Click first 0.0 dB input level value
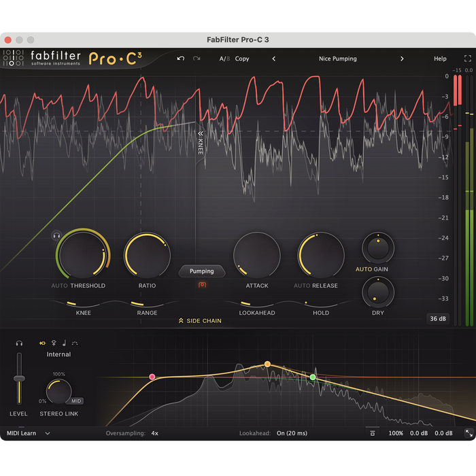This screenshot has width=476, height=476. (x=419, y=433)
